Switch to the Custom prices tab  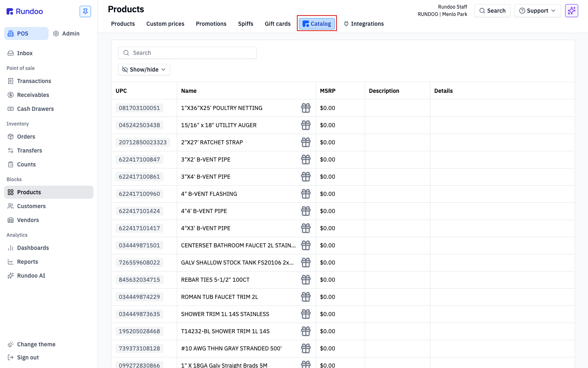click(165, 24)
